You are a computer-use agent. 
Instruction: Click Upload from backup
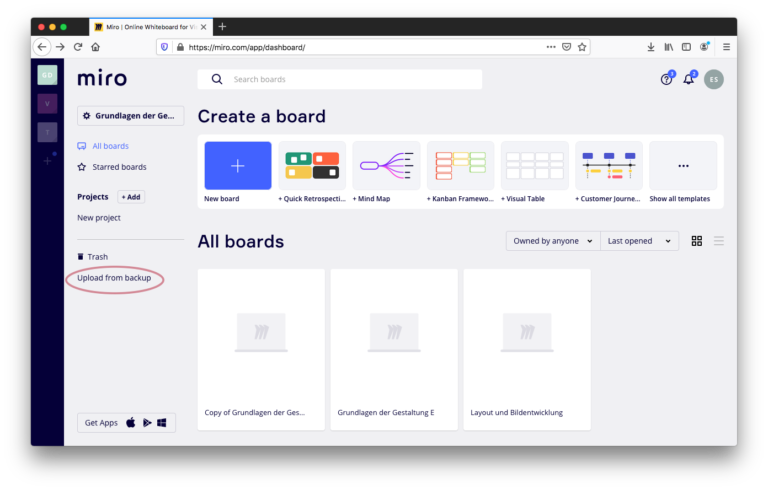tap(114, 278)
